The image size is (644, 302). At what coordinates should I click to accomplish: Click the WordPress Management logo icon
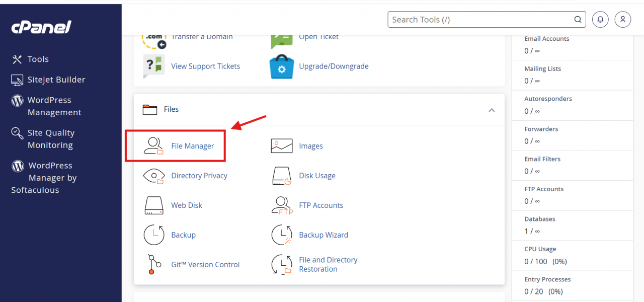click(x=17, y=100)
